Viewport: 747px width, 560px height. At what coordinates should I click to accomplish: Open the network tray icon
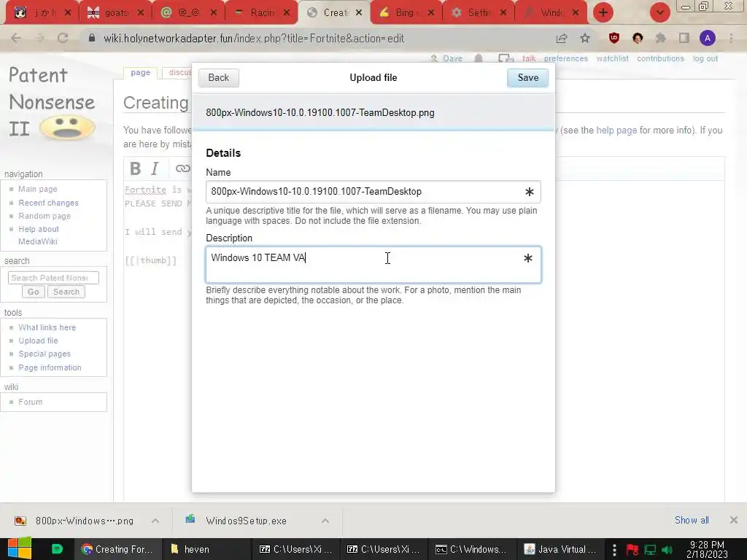point(650,550)
